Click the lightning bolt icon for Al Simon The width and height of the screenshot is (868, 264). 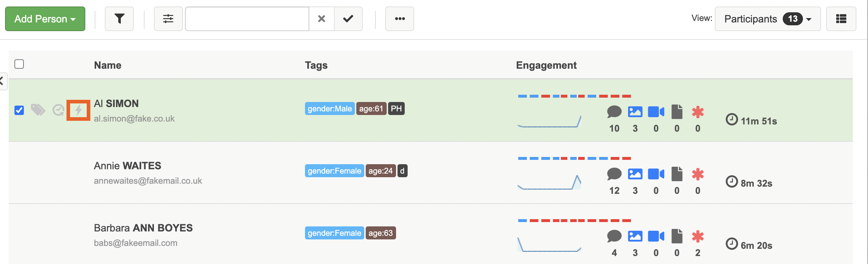[78, 110]
